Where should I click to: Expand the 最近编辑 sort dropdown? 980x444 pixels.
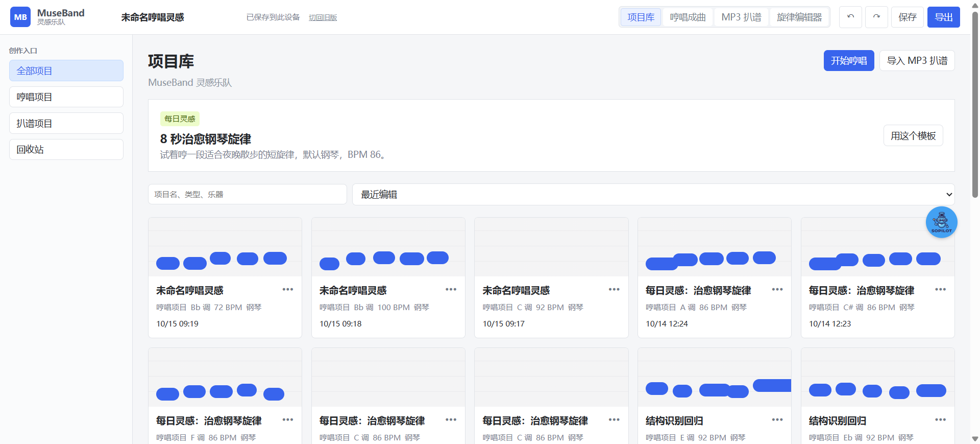(653, 194)
